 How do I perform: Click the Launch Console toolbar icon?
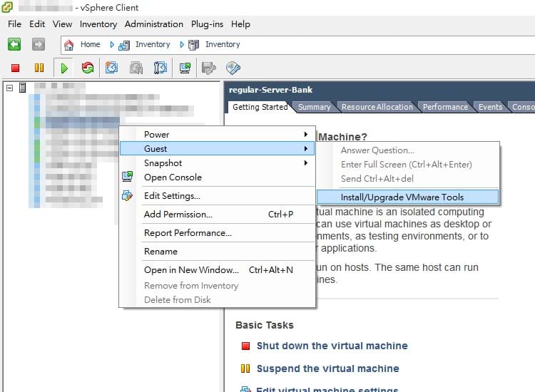(185, 68)
